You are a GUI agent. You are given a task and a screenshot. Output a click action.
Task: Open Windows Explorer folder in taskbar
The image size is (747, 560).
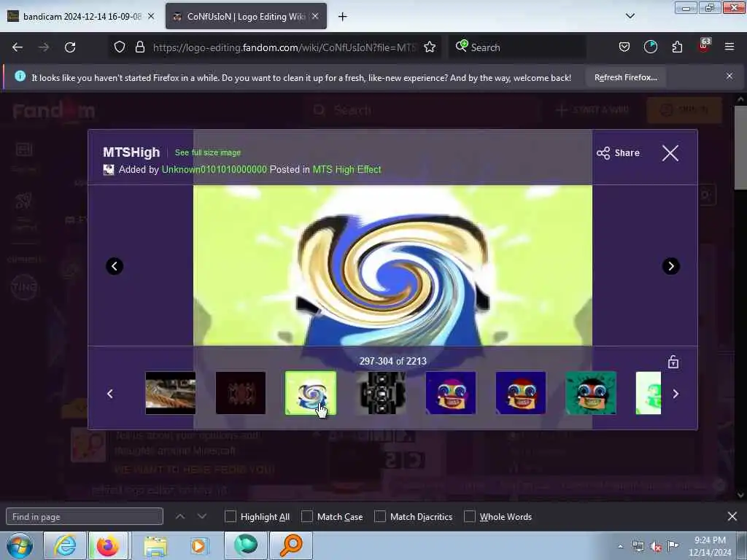pyautogui.click(x=155, y=545)
